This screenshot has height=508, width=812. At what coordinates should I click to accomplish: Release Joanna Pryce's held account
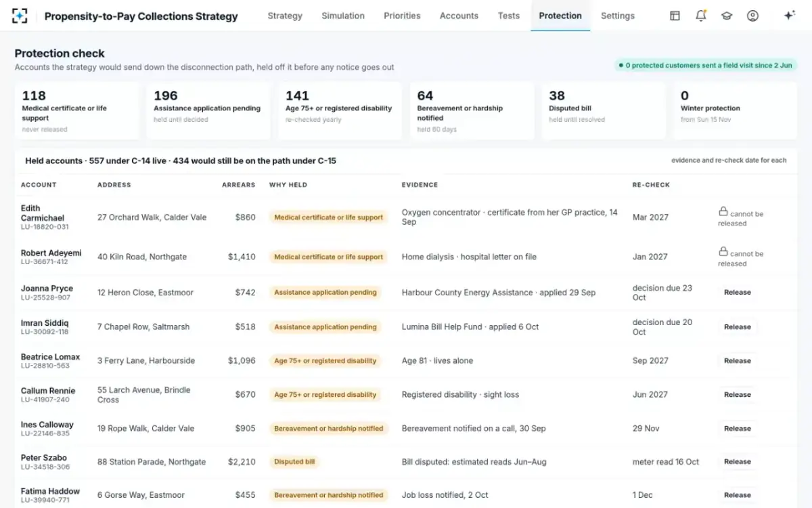(738, 293)
